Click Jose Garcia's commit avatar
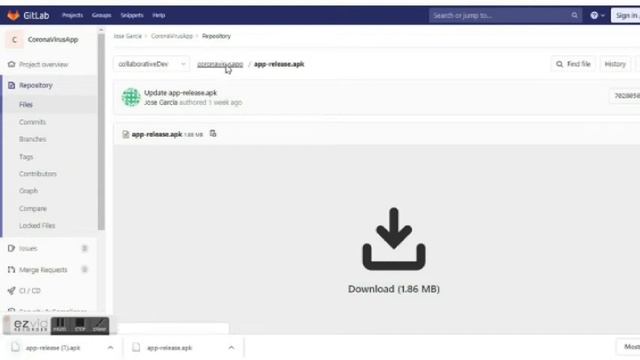 coord(131,97)
